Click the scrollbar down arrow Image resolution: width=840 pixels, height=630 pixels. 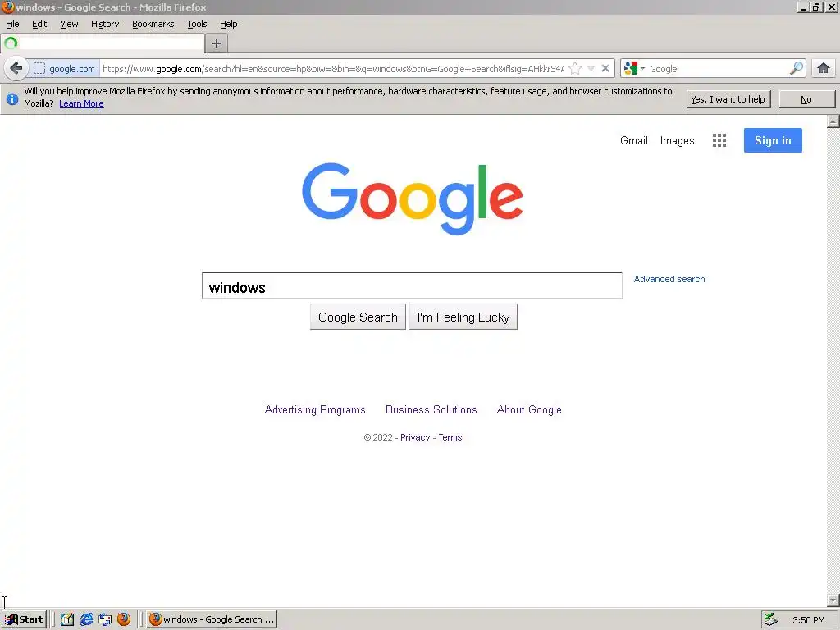[x=833, y=600]
